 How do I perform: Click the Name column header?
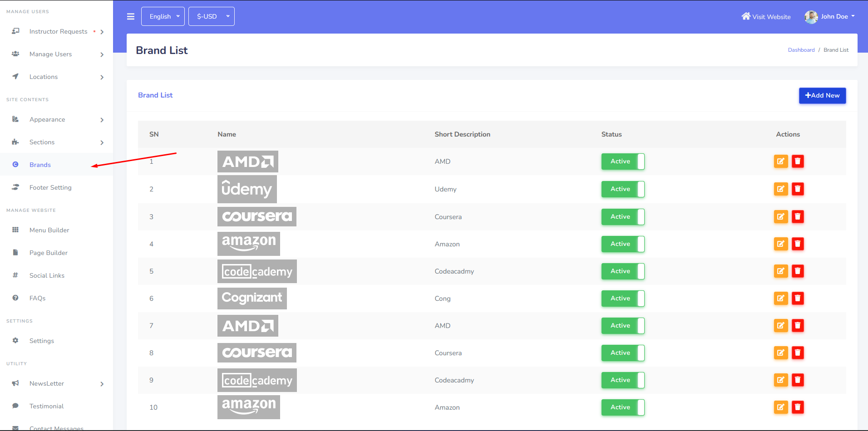[227, 134]
